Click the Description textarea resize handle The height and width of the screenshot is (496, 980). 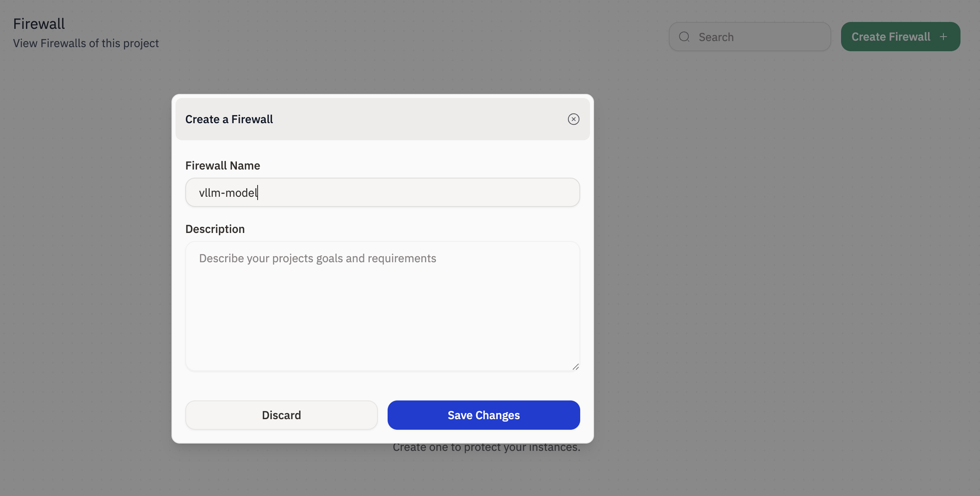pyautogui.click(x=575, y=367)
